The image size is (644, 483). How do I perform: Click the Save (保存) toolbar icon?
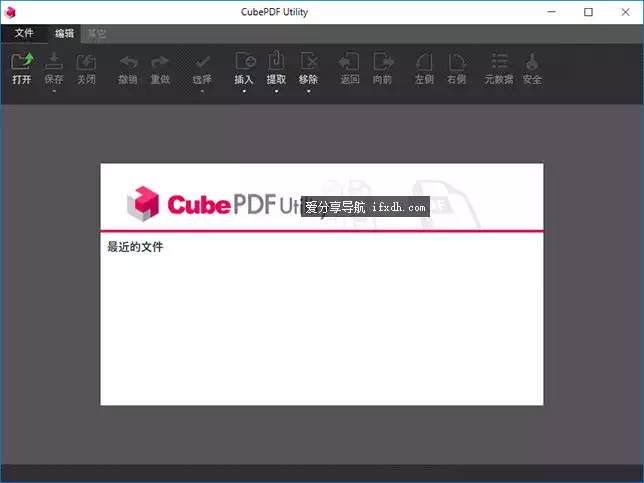point(54,61)
